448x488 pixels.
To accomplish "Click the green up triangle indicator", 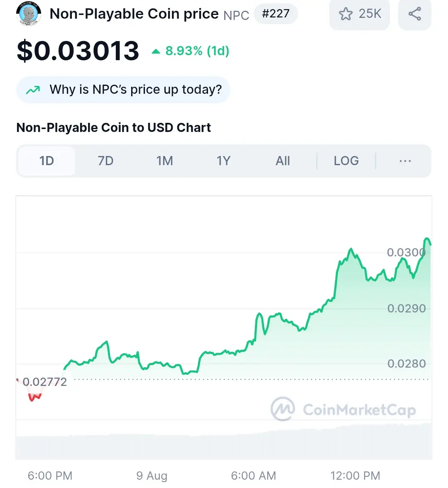I will (x=156, y=51).
